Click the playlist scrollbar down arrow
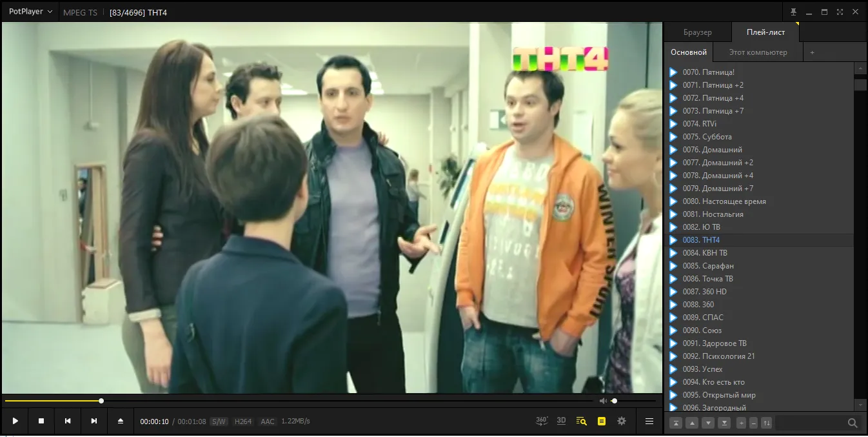 tap(860, 405)
